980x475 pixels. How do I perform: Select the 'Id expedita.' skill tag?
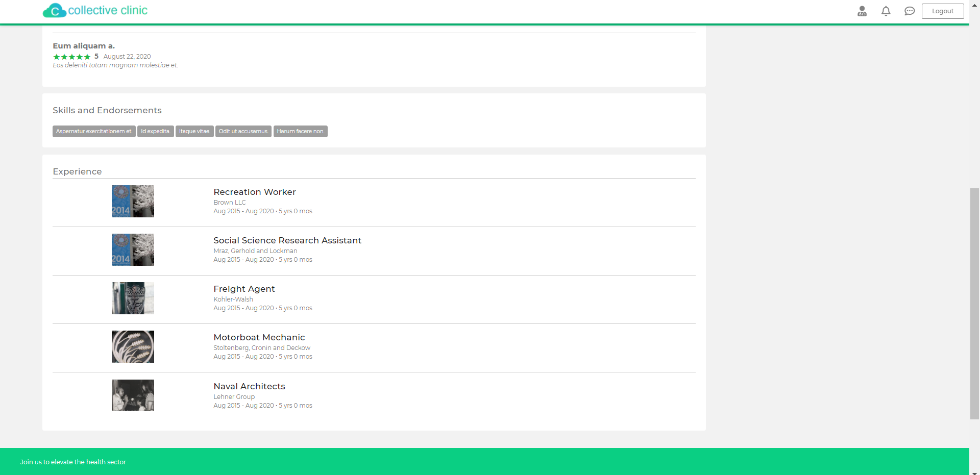pos(156,132)
